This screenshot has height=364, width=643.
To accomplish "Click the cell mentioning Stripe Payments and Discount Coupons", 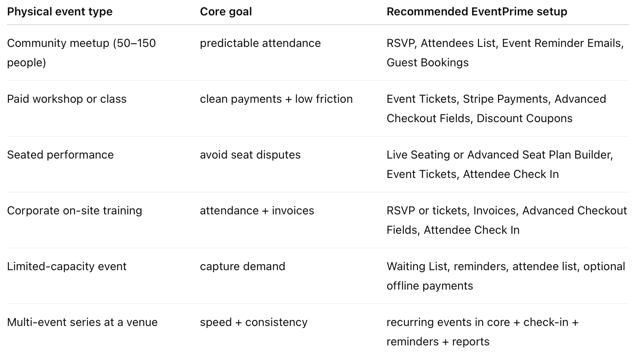I will click(496, 108).
